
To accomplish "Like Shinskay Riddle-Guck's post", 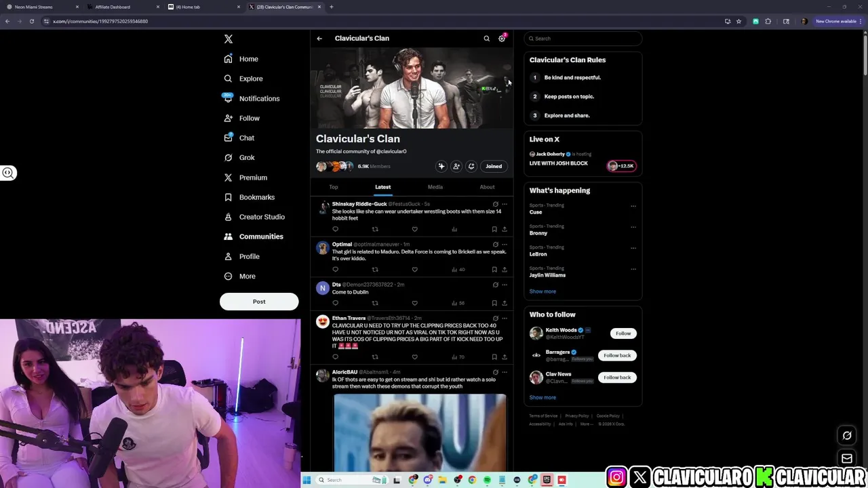I will [414, 229].
